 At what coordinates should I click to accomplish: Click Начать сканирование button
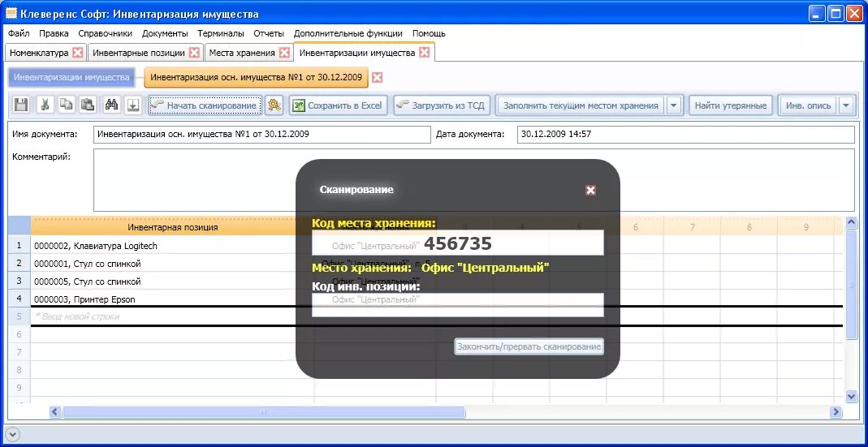[x=205, y=105]
